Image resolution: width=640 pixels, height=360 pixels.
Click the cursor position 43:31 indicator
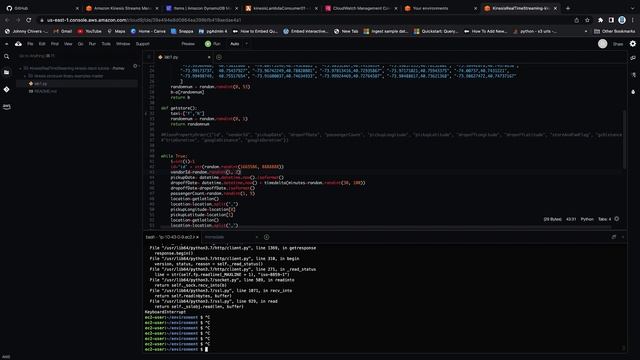pos(571,219)
